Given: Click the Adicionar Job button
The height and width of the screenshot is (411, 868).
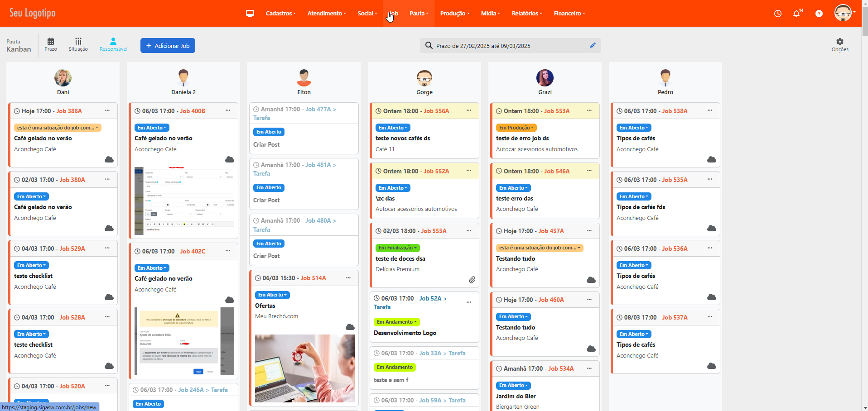Looking at the screenshot, I should coord(168,46).
